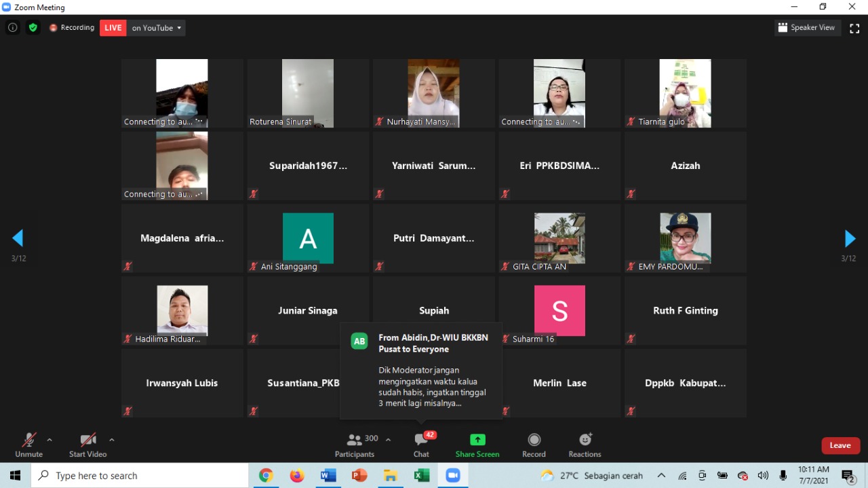Unmute the microphone
The width and height of the screenshot is (868, 488).
tap(28, 445)
